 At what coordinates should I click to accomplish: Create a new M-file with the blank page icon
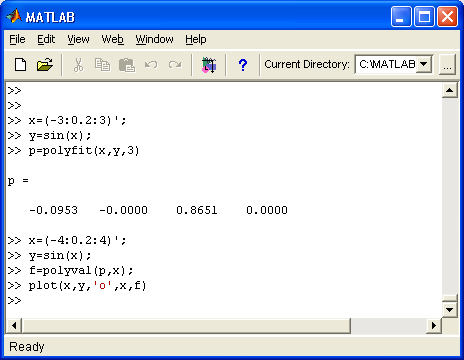coord(21,64)
